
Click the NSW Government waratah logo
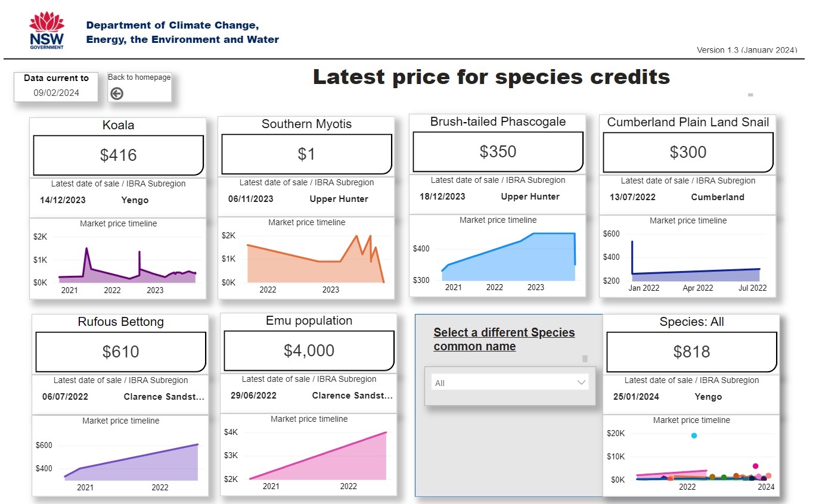pyautogui.click(x=46, y=30)
